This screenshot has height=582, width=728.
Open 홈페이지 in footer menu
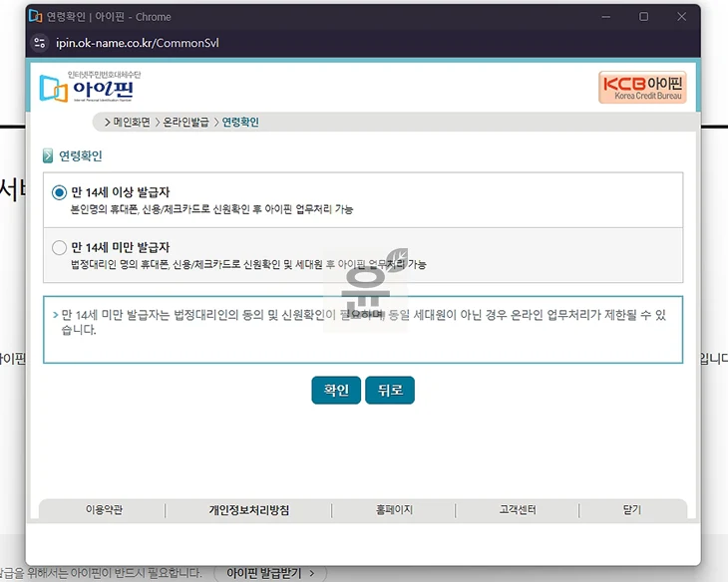pos(394,510)
